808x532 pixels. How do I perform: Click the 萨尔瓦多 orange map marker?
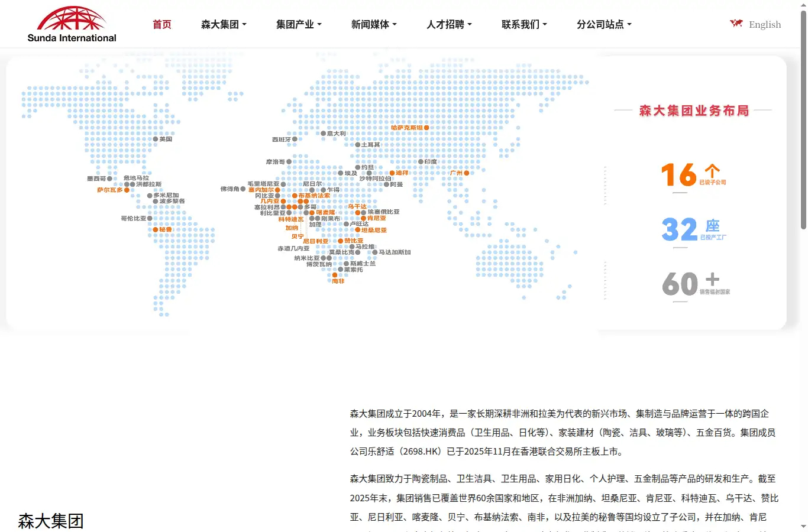click(x=127, y=190)
